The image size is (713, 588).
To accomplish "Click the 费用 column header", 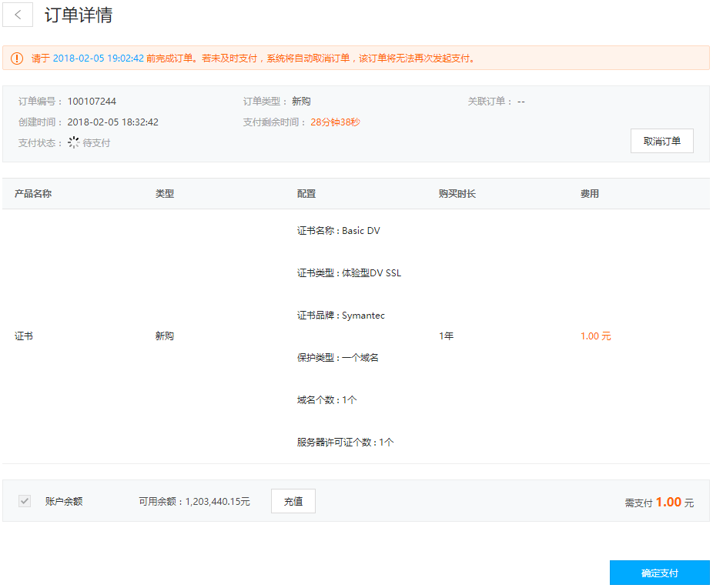I will click(590, 194).
